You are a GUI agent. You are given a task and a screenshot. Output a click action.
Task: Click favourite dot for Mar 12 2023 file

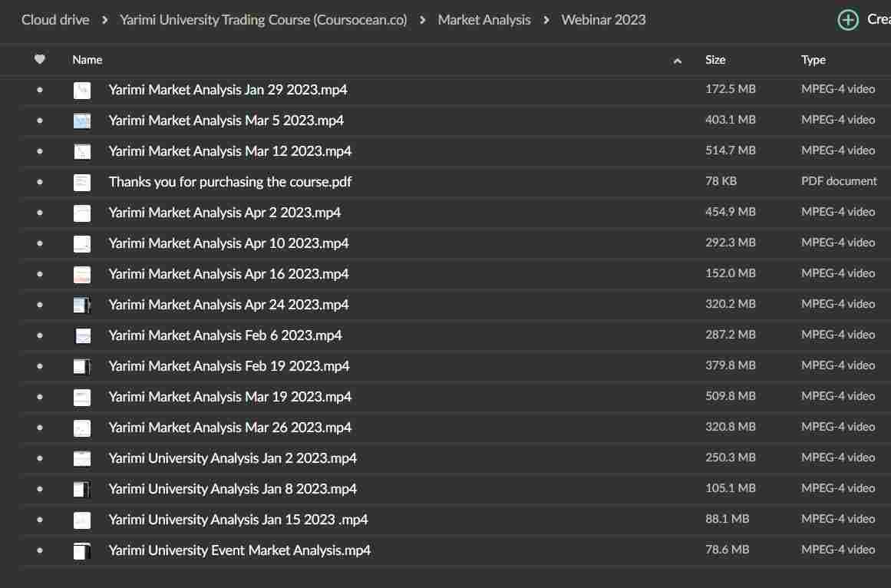pyautogui.click(x=40, y=151)
